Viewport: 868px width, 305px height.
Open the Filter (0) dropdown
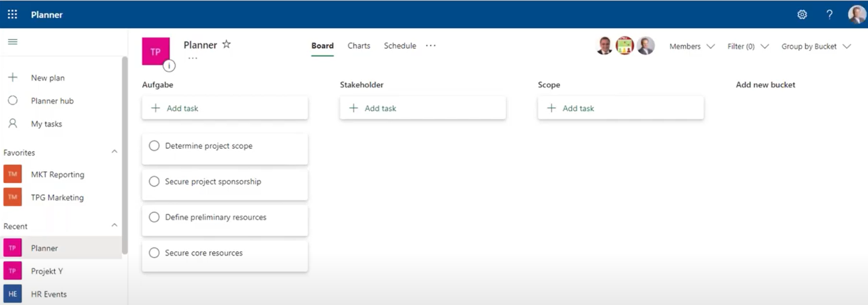pyautogui.click(x=747, y=47)
